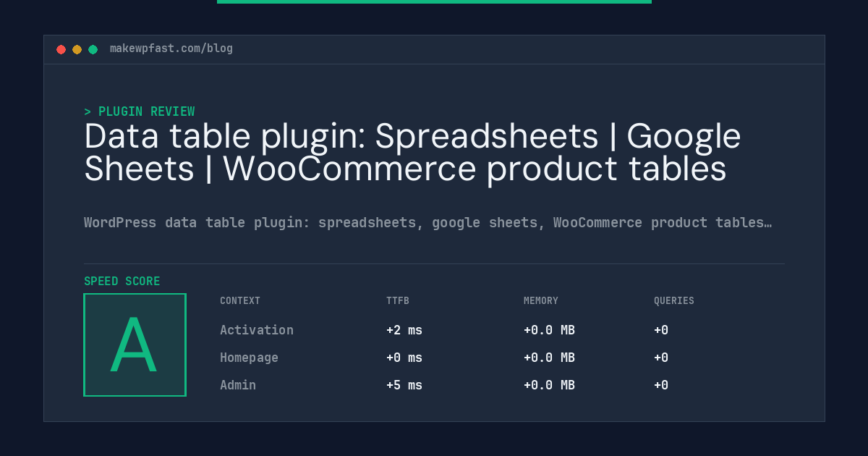The image size is (868, 456).
Task: Click the QUERIES column header
Action: (x=674, y=300)
